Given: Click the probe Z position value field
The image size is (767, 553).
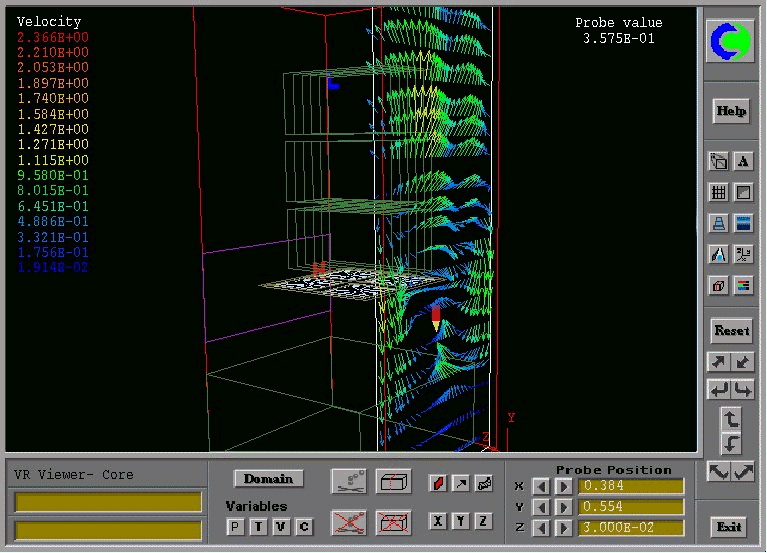Looking at the screenshot, I should coord(631,528).
